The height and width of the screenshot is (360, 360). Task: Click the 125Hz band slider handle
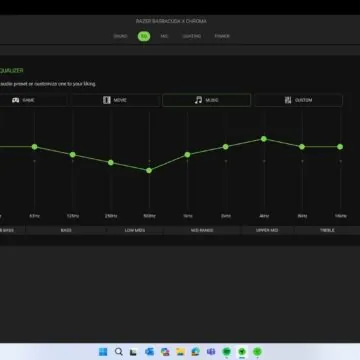[73, 155]
